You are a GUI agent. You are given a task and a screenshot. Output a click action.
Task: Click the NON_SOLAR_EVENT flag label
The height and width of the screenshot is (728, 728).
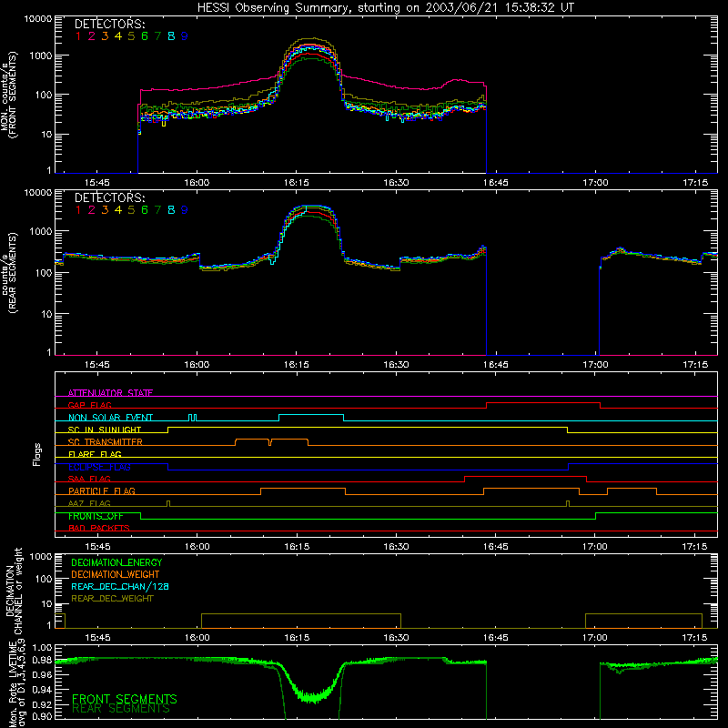pyautogui.click(x=110, y=418)
